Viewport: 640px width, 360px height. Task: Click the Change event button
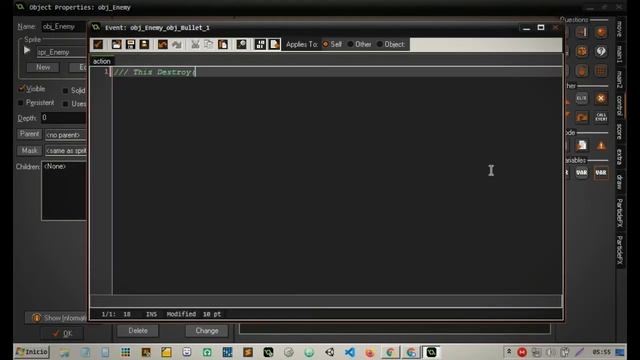207,331
